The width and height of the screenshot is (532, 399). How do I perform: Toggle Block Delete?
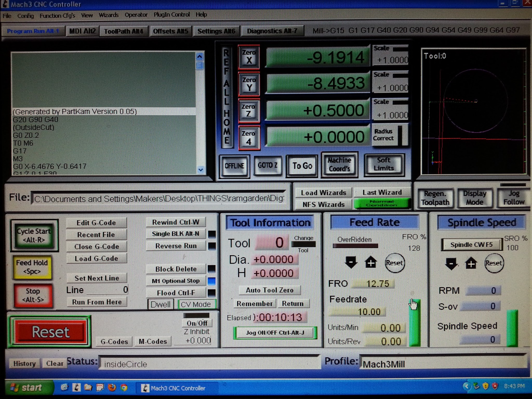(x=176, y=269)
